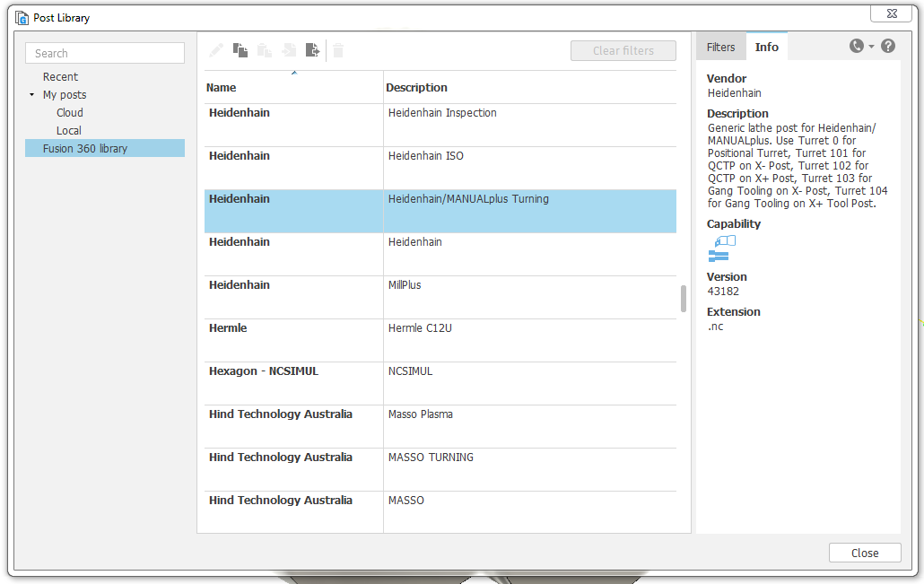Click the delete trash can icon
924x584 pixels.
point(338,50)
